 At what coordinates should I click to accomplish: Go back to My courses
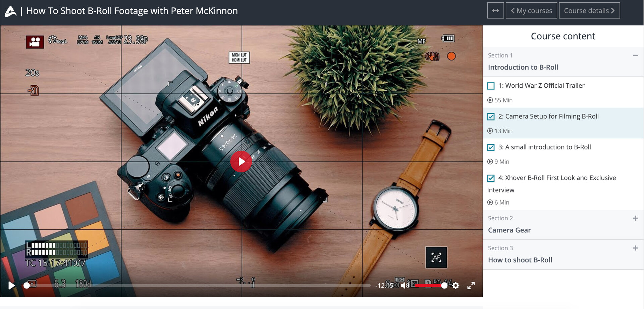click(531, 11)
